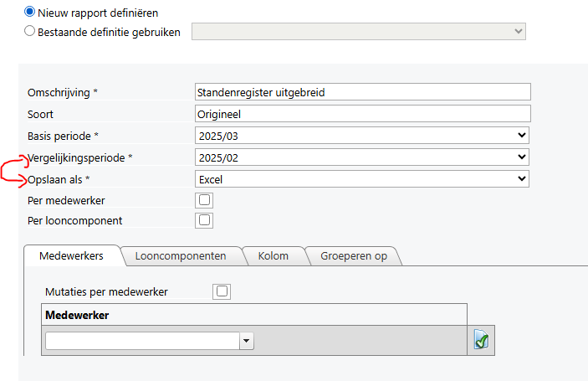Screen dimensions: 588x381
Task: Tick Mutaties per medewerker checkbox
Action: pos(222,291)
